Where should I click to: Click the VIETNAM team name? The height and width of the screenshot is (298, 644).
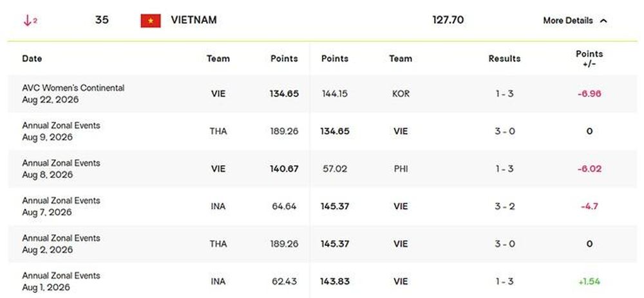pyautogui.click(x=194, y=20)
